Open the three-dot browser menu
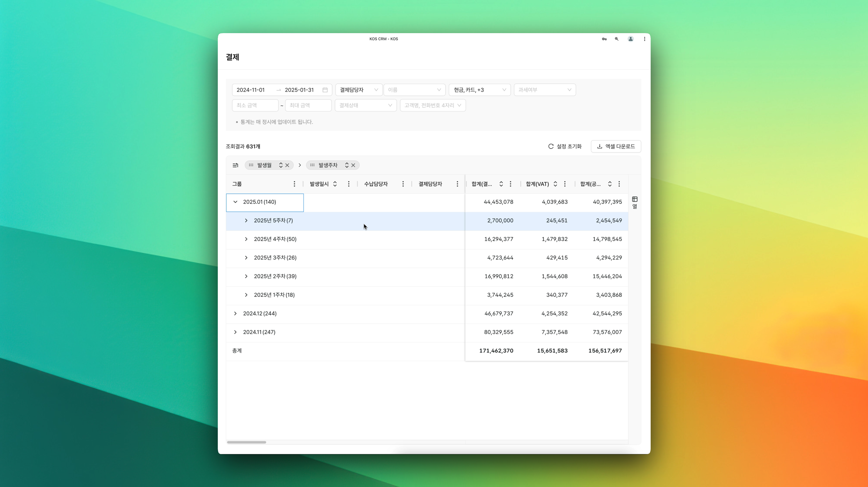This screenshot has width=868, height=487. pyautogui.click(x=644, y=39)
